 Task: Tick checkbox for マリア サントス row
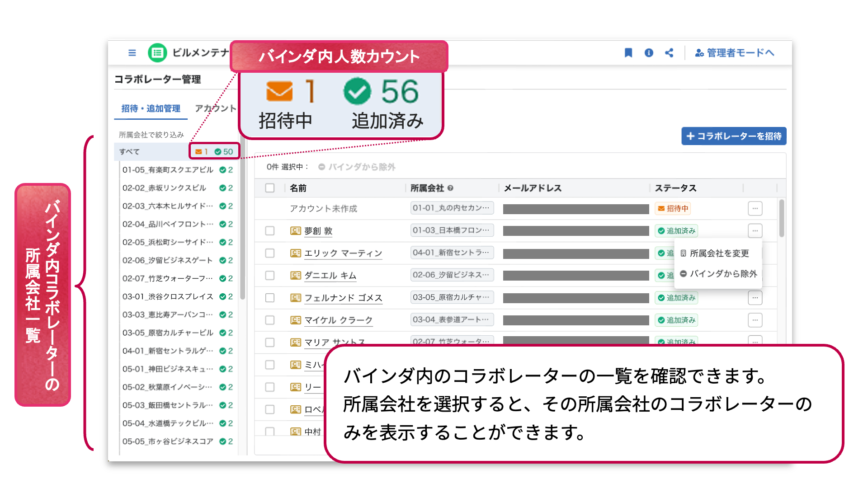[270, 342]
